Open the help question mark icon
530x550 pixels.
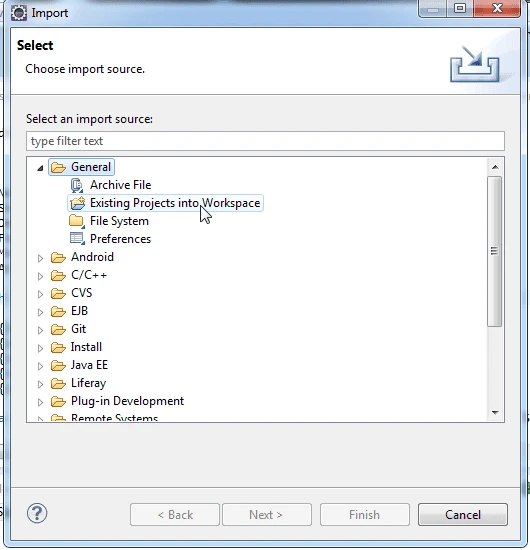point(37,513)
